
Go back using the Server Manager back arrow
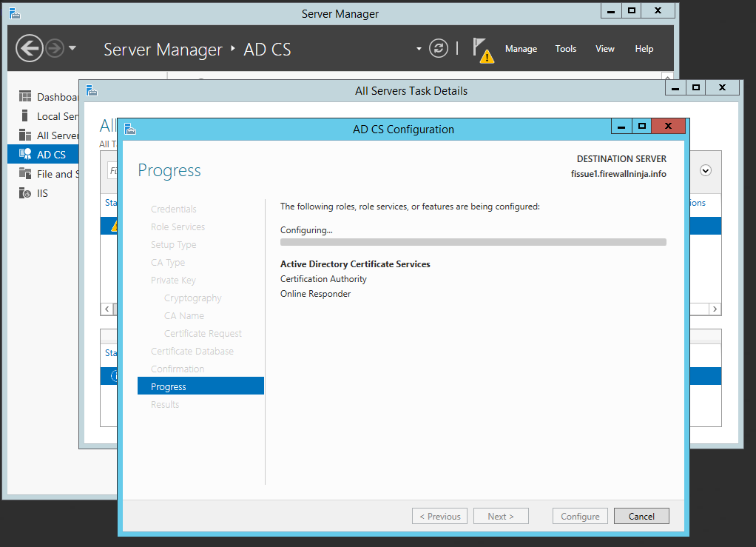click(29, 48)
